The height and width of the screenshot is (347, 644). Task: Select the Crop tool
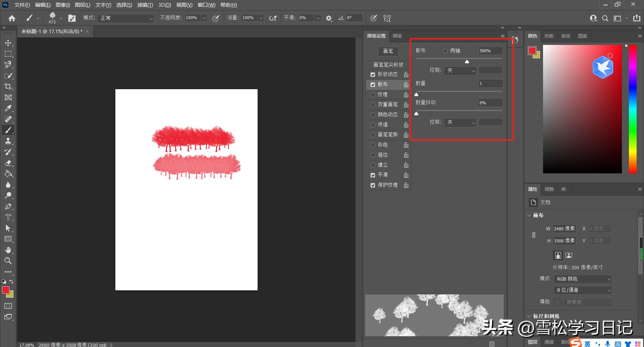[x=8, y=86]
